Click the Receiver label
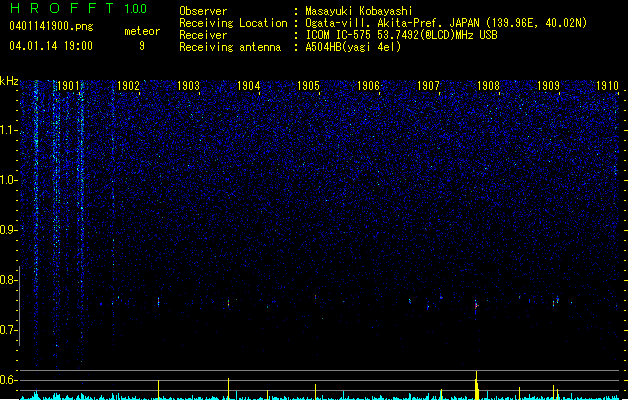 pyautogui.click(x=203, y=35)
